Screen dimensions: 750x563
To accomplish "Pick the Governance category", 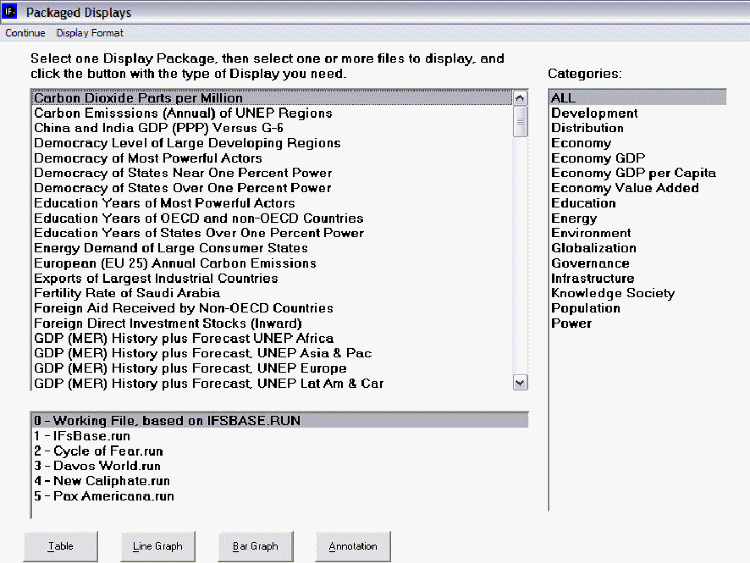I will tap(590, 263).
